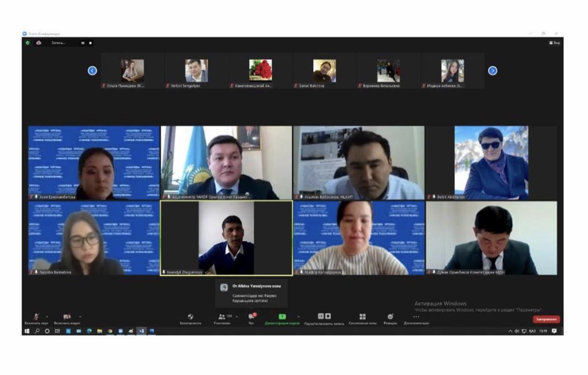Viewport: 588px width, 375px height.
Task: Unmute microphone with the audio icon
Action: click(x=36, y=317)
